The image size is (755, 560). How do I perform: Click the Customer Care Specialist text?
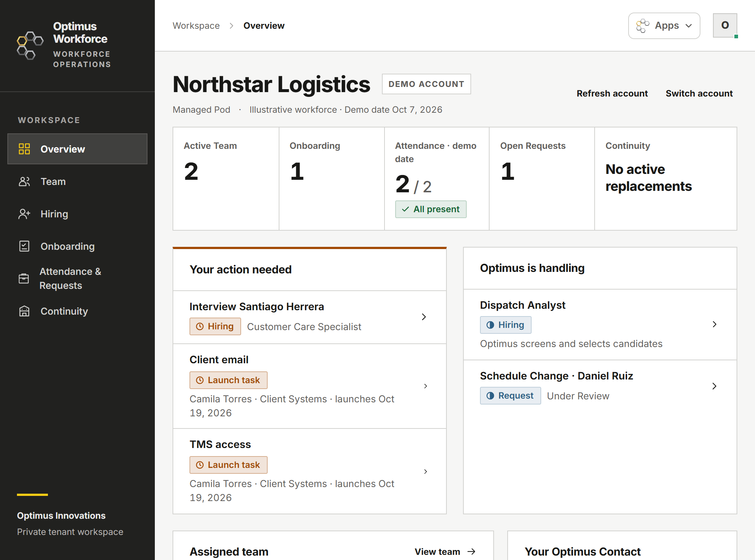pyautogui.click(x=304, y=327)
